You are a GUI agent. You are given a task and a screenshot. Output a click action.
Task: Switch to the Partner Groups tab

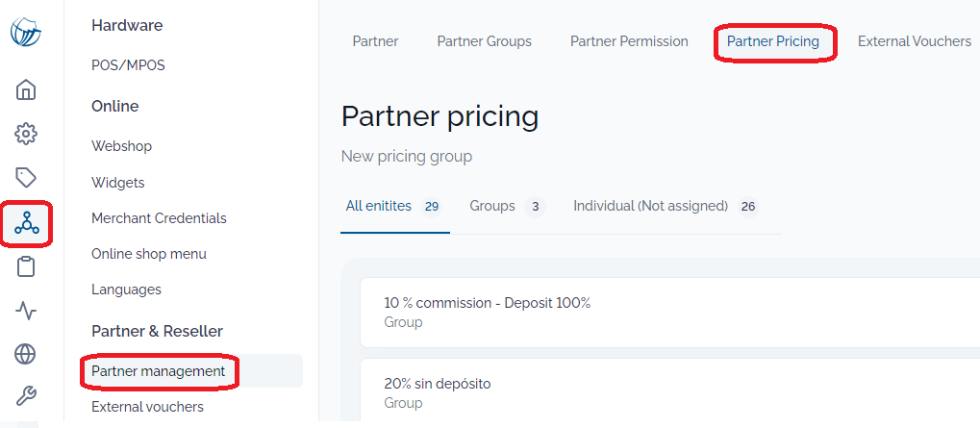tap(485, 41)
